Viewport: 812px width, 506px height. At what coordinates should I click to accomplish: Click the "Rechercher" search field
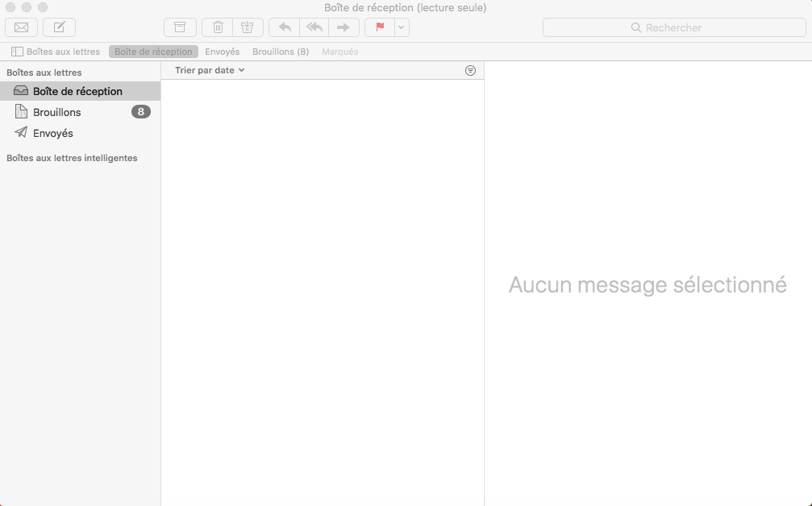(x=673, y=27)
